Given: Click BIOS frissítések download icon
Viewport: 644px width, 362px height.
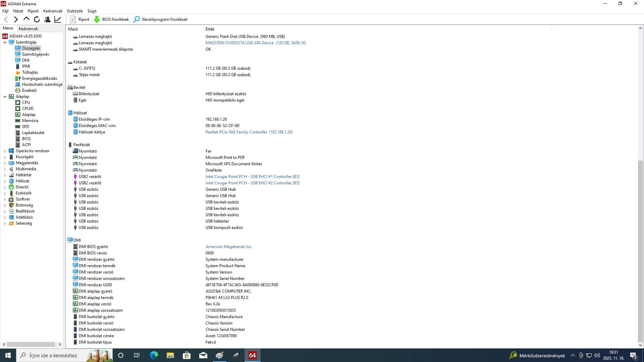Looking at the screenshot, I should (x=97, y=19).
